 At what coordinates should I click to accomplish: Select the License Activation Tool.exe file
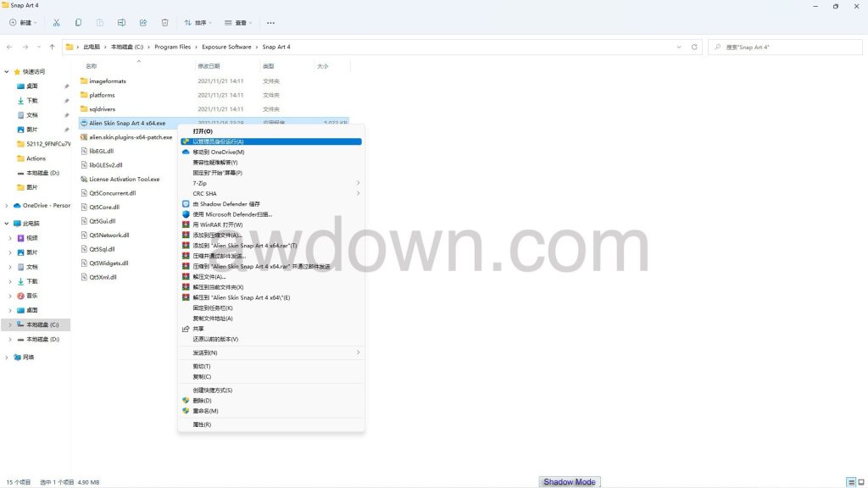click(124, 179)
